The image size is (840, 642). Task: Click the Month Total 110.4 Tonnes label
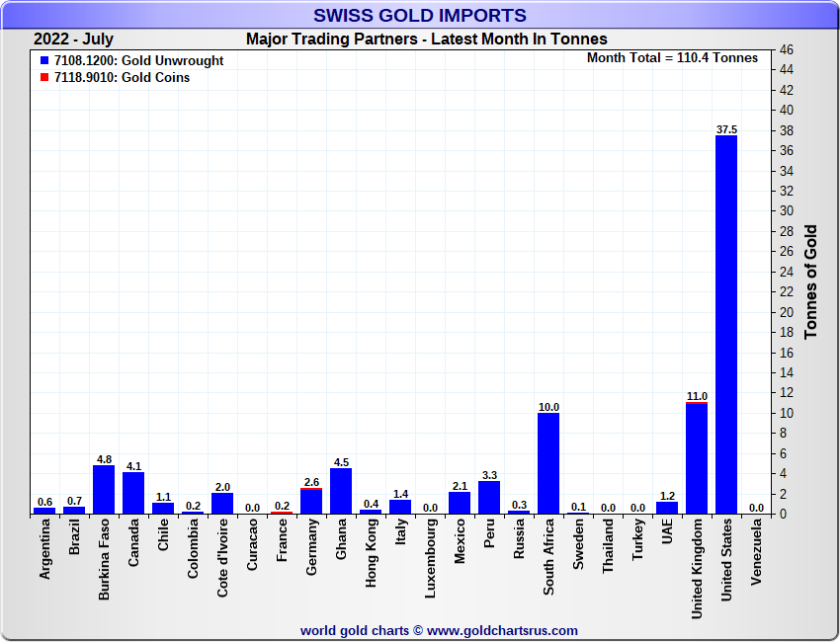672,58
